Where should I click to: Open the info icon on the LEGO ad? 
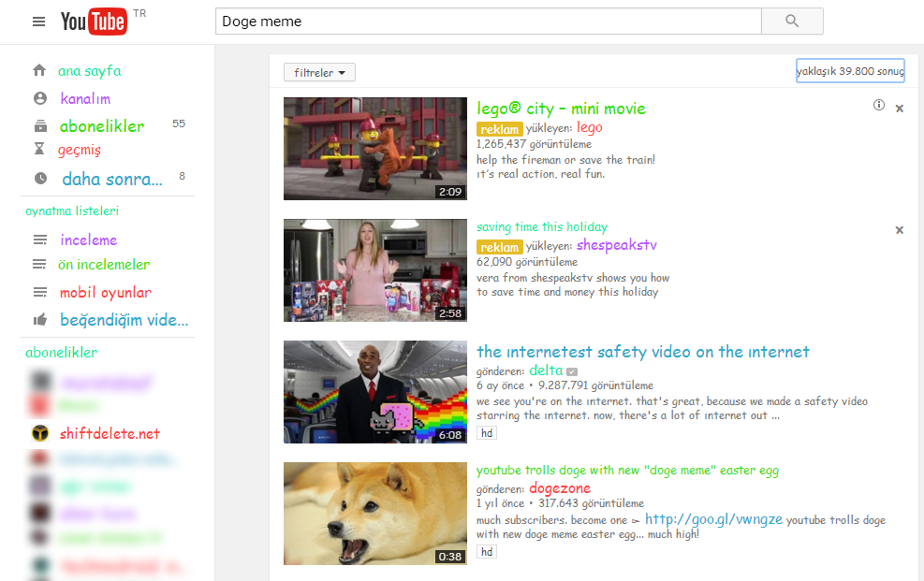tap(879, 105)
